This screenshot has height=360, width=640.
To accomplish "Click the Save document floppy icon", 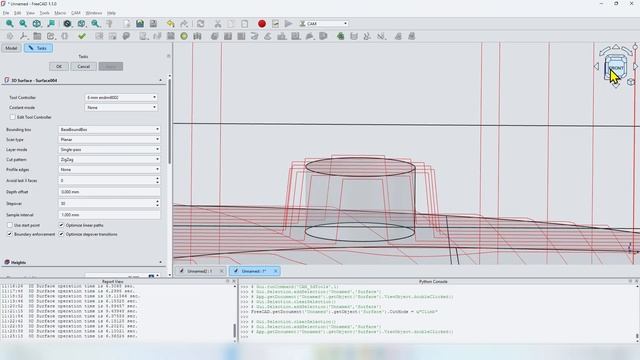I will click(153, 24).
